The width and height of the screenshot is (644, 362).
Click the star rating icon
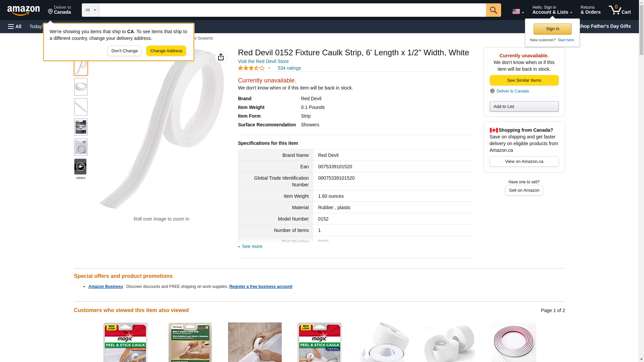[251, 68]
